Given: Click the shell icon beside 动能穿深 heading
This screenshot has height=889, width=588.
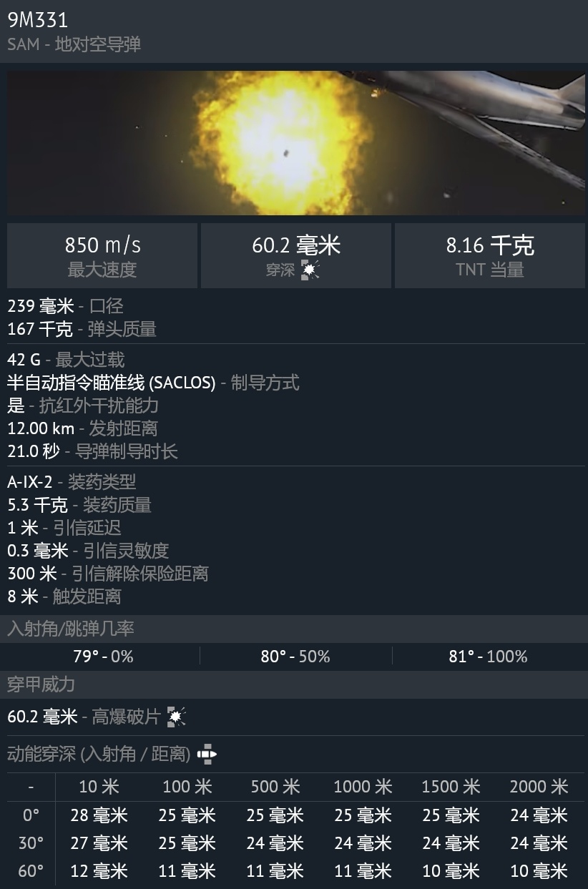Looking at the screenshot, I should point(207,754).
